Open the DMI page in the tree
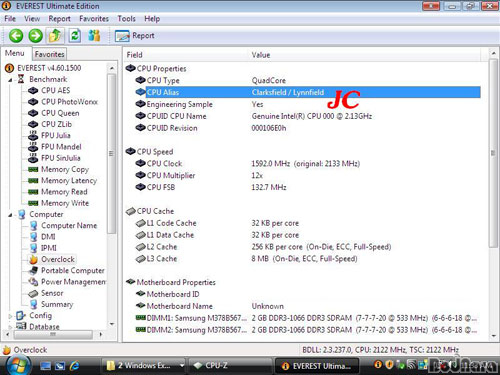500x375 pixels. coord(48,237)
